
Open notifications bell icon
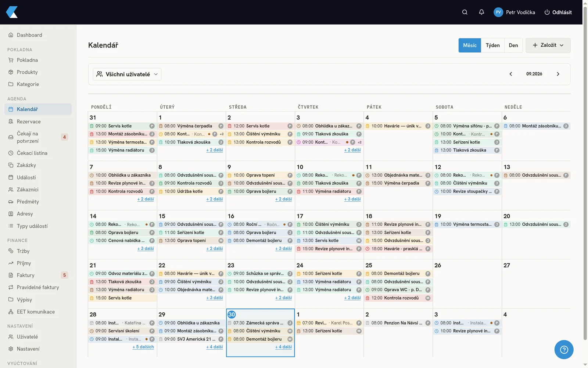(481, 12)
